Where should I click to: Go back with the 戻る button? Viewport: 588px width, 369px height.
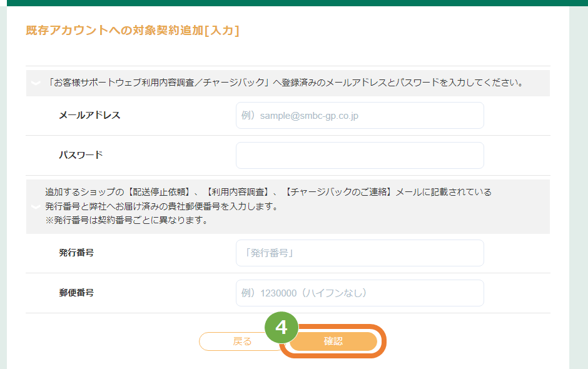(242, 341)
